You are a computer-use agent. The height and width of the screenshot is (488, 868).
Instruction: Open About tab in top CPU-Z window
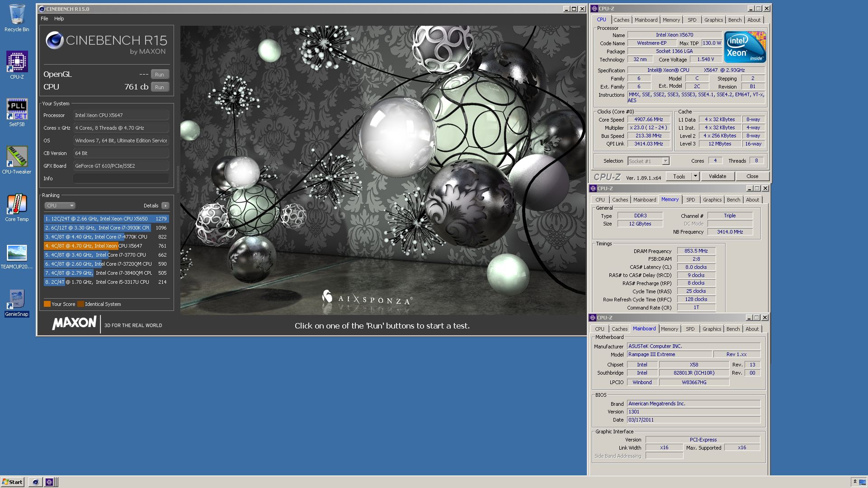click(x=754, y=20)
